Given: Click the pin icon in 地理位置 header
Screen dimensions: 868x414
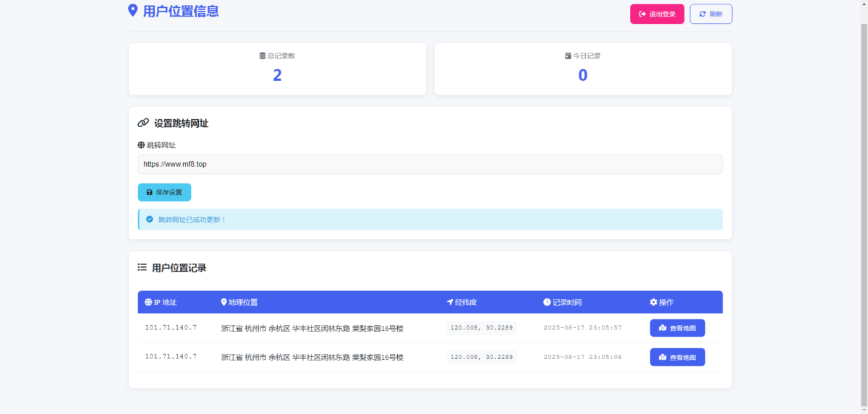Looking at the screenshot, I should 224,302.
